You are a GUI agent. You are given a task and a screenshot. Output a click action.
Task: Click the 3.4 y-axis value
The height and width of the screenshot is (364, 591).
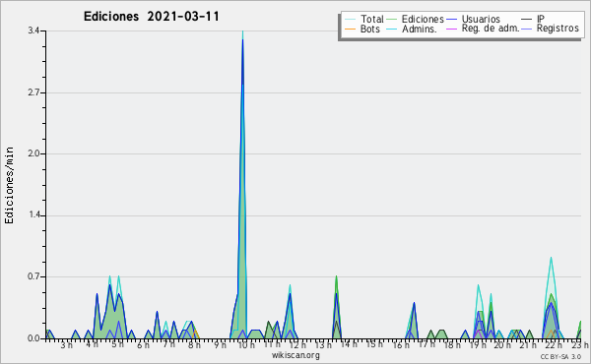click(33, 30)
